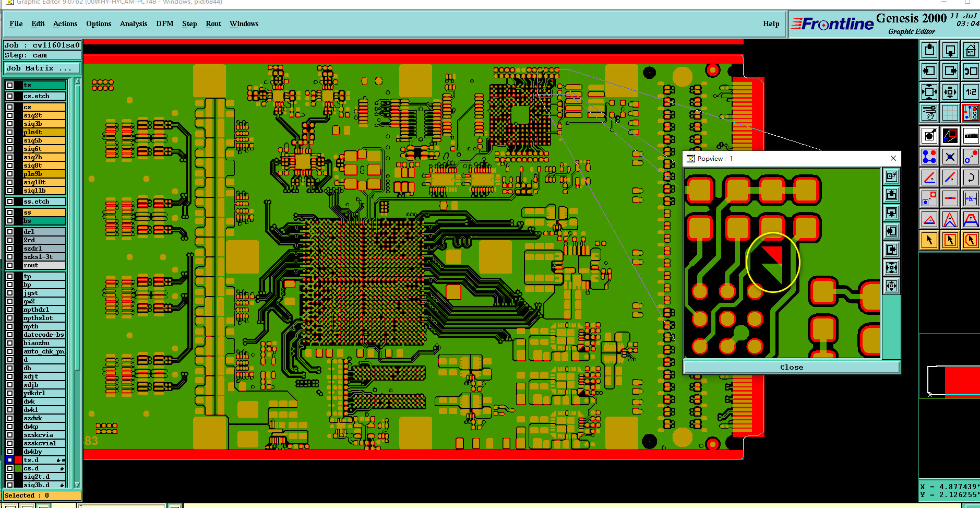980x508 pixels.
Task: Click the wrench and palette settings icon
Action: coord(929,113)
